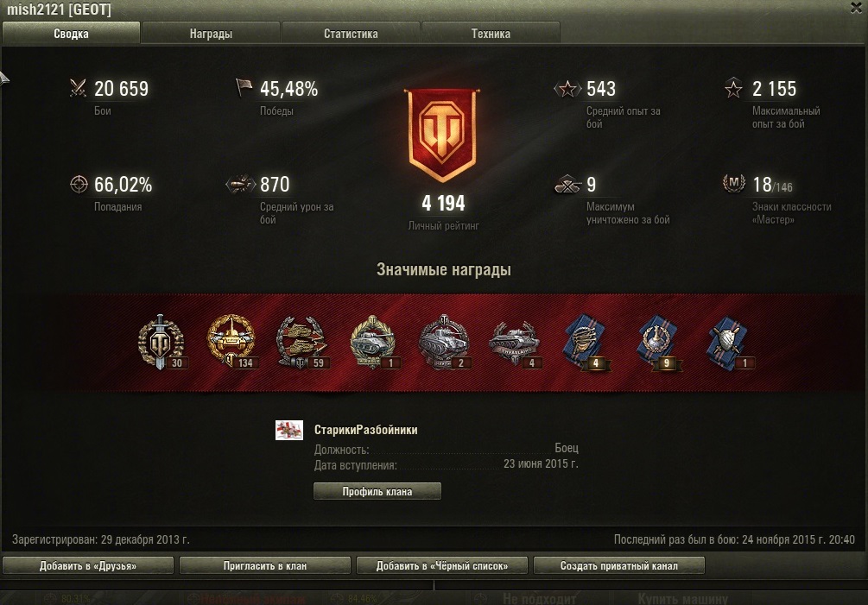The height and width of the screenshot is (605, 868).
Task: Open the Статистика tab
Action: [x=351, y=33]
